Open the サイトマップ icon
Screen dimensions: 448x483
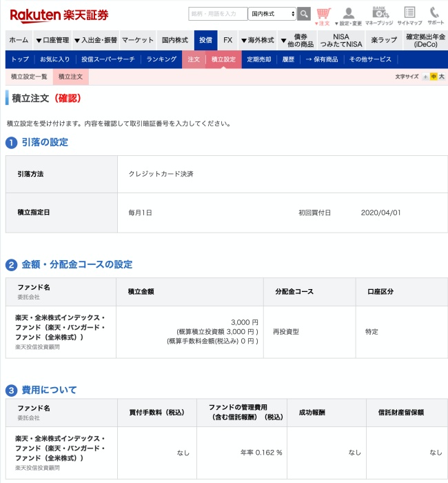tap(409, 17)
